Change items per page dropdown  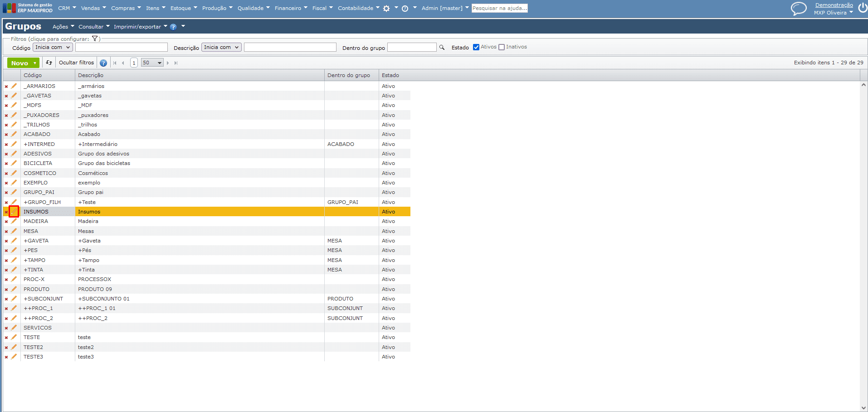click(152, 63)
